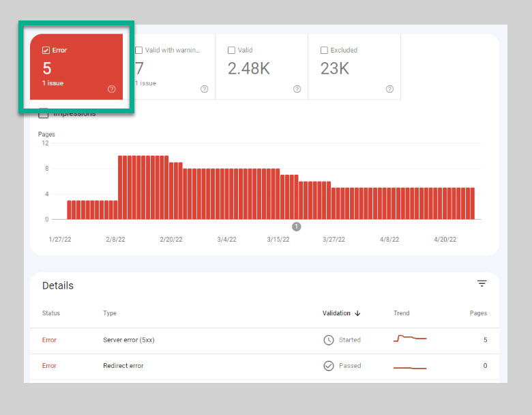Click the Server error trend sparkline

click(409, 339)
